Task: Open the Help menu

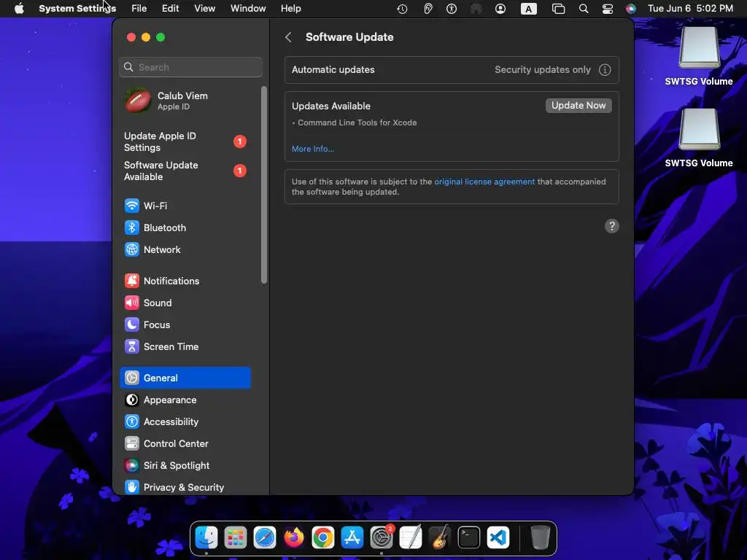Action: pyautogui.click(x=290, y=9)
